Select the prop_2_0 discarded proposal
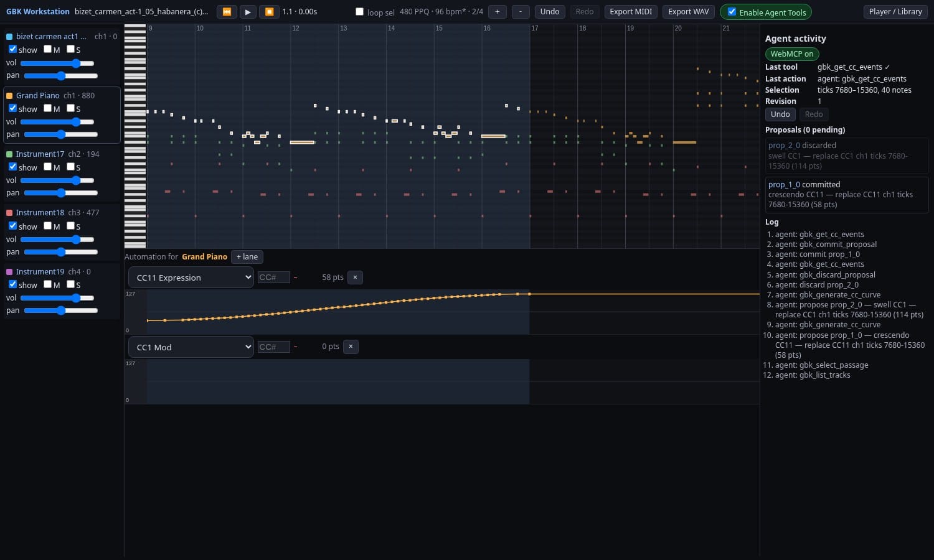The width and height of the screenshot is (934, 560). click(847, 156)
